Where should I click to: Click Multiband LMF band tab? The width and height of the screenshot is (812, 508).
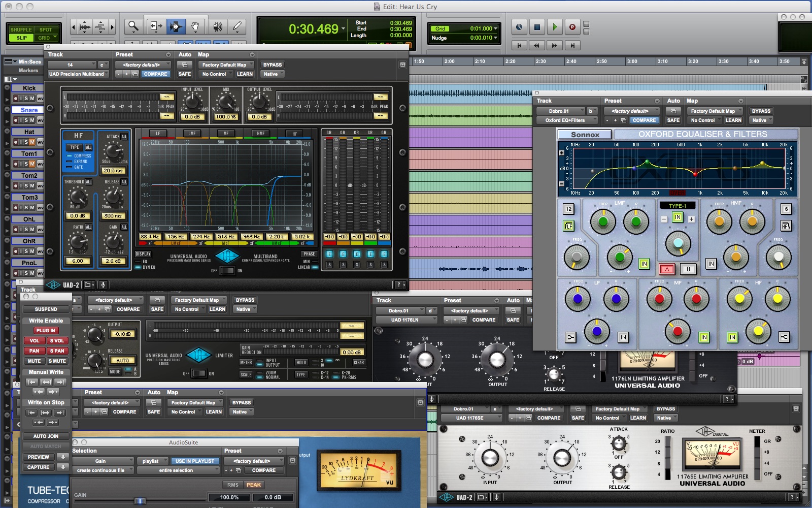point(192,134)
